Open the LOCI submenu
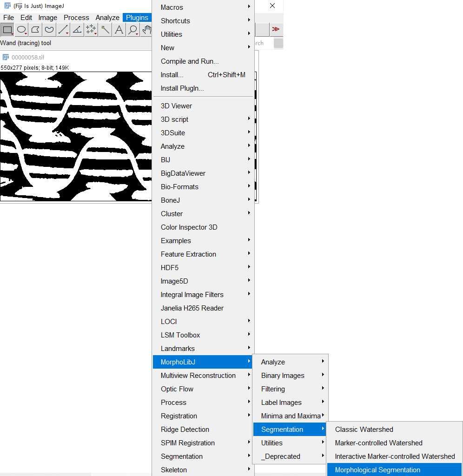Screen dimensions: 463x476 coord(203,322)
